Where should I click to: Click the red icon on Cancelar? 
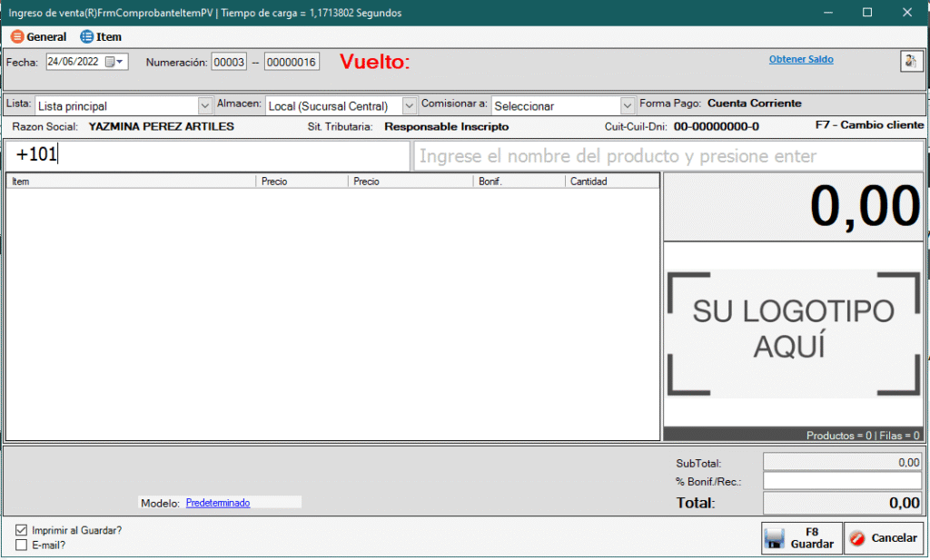[x=857, y=538]
